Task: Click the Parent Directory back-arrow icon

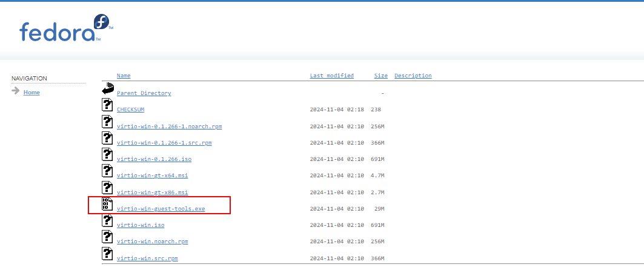Action: click(108, 89)
